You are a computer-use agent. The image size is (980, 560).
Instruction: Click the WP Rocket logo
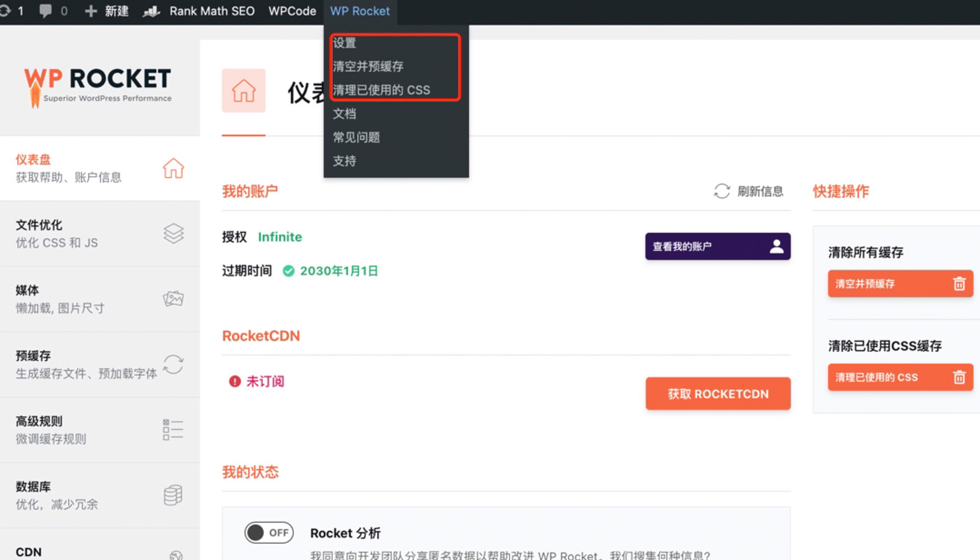pos(98,86)
